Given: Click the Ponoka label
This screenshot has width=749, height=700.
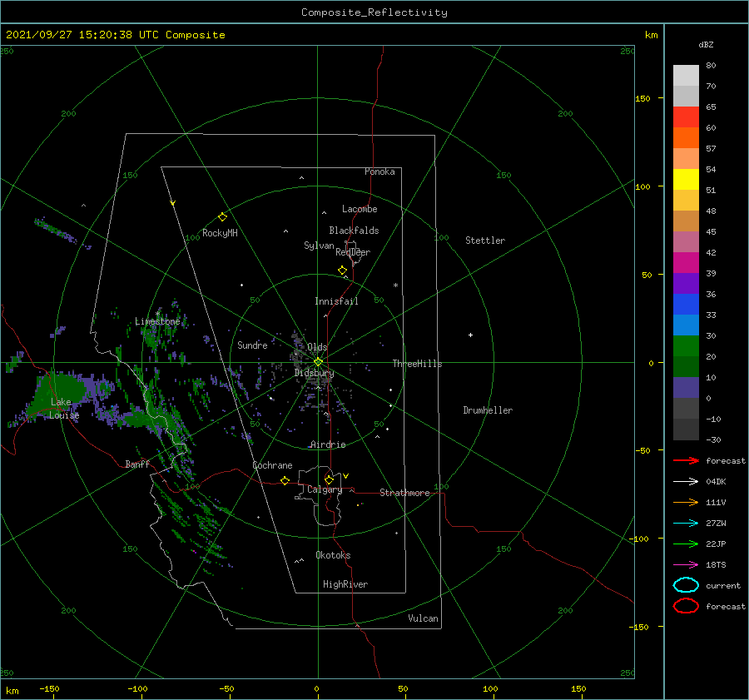Looking at the screenshot, I should 379,171.
